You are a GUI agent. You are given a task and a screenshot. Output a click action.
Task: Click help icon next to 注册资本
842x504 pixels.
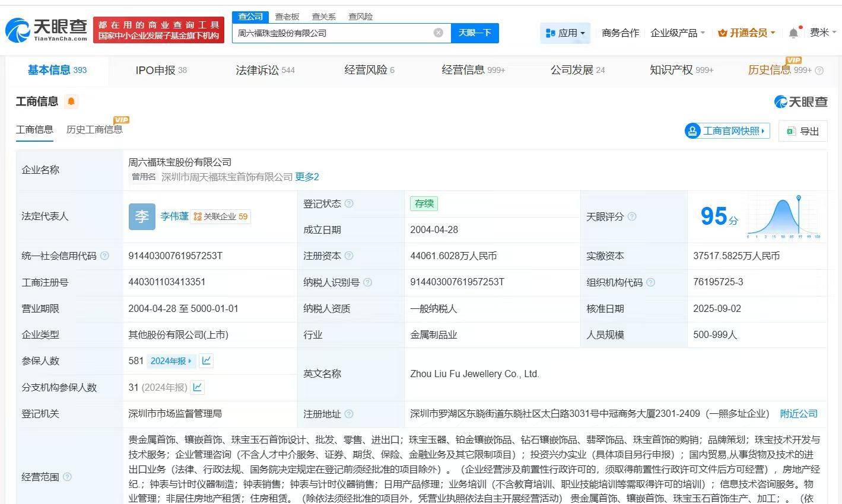pyautogui.click(x=349, y=256)
